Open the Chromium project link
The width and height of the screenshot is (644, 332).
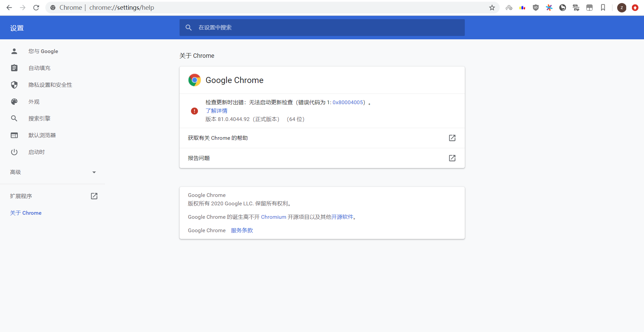pyautogui.click(x=274, y=217)
